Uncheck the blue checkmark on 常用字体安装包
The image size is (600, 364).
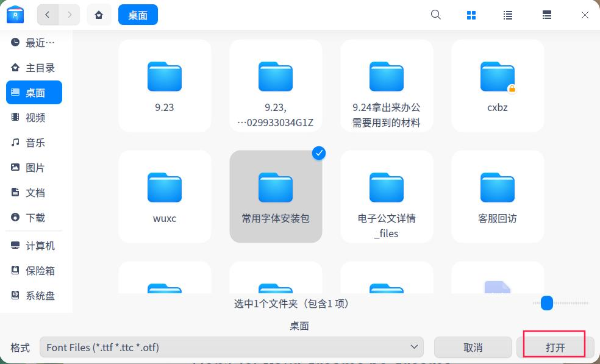[319, 153]
